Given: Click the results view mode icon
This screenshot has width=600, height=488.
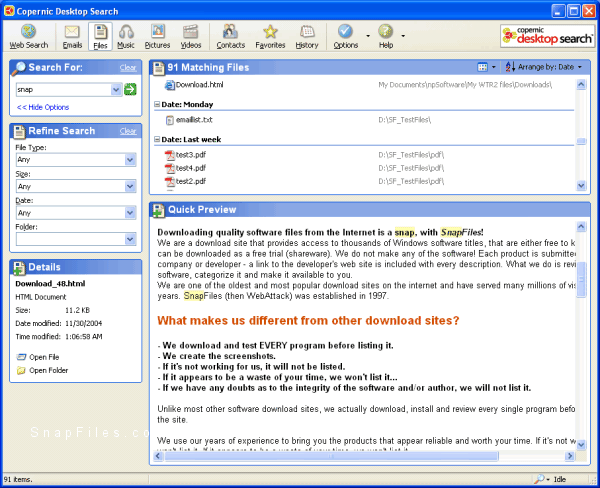Looking at the screenshot, I should 483,67.
